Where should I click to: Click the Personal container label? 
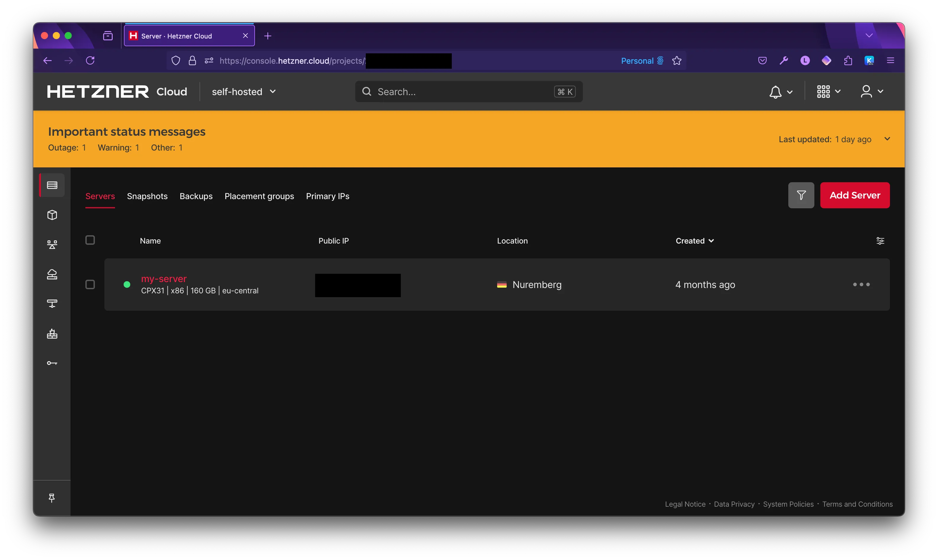pyautogui.click(x=642, y=61)
